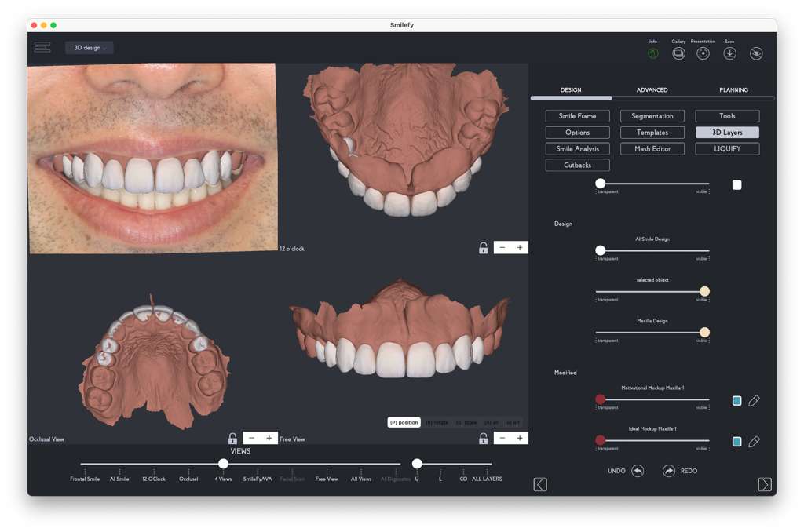Toggle the crossed-eye visibility icon at top right
Screen dimensions: 804x532
(x=756, y=53)
